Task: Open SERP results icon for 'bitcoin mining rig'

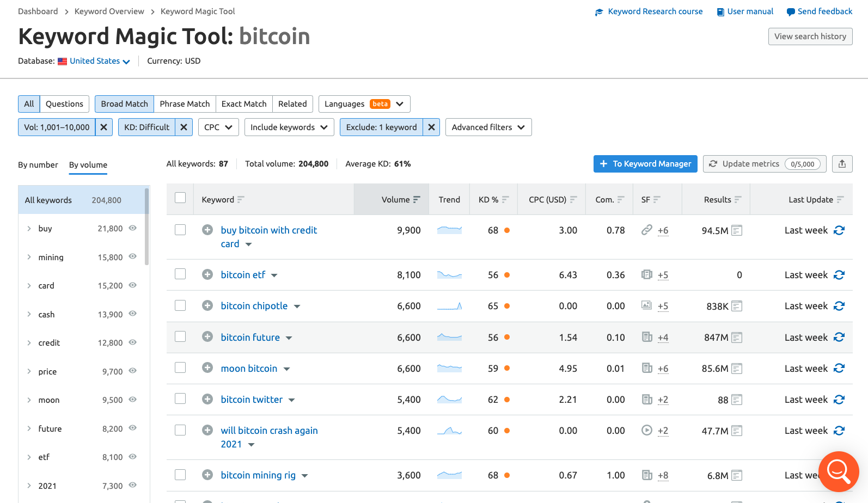Action: coord(737,475)
